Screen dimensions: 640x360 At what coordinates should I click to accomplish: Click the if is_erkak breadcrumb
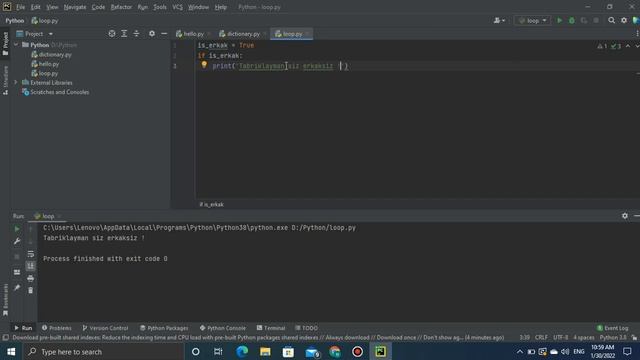(211, 204)
